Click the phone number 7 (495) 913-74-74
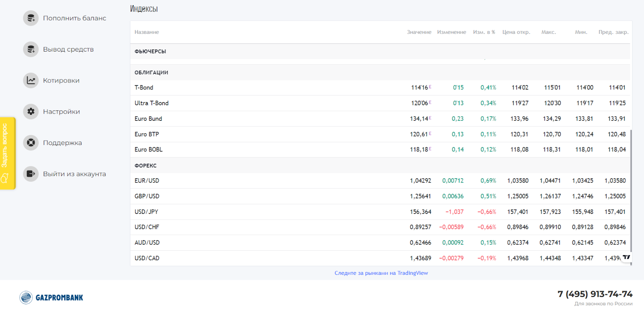The height and width of the screenshot is (314, 644). [595, 294]
